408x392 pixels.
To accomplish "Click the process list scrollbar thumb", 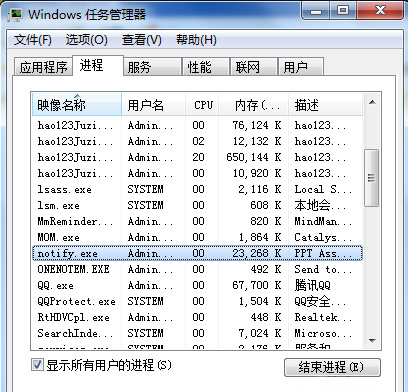I will (372, 178).
